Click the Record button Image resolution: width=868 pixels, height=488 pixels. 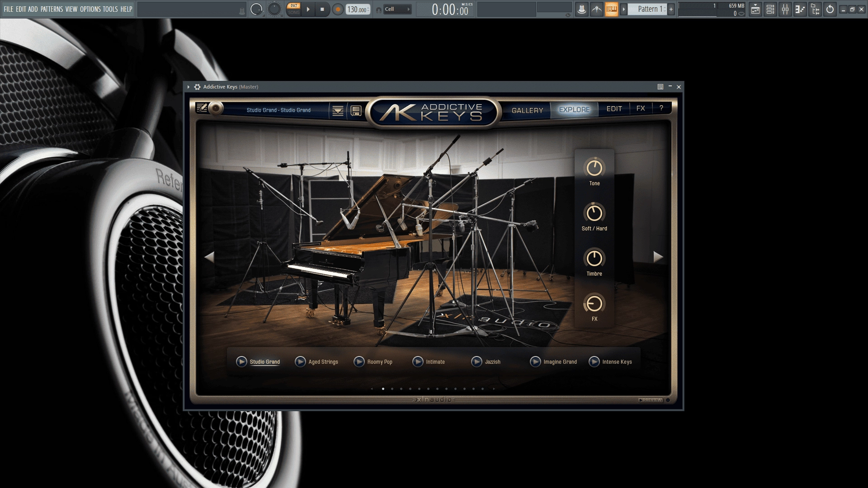point(338,9)
